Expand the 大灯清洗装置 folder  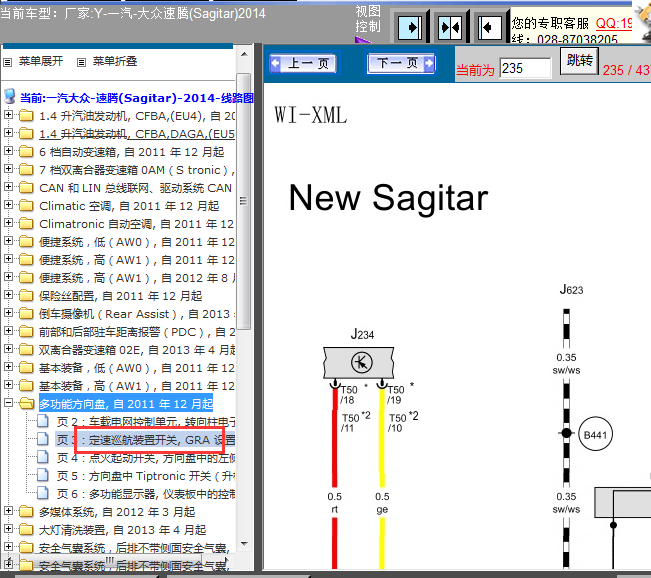8,529
